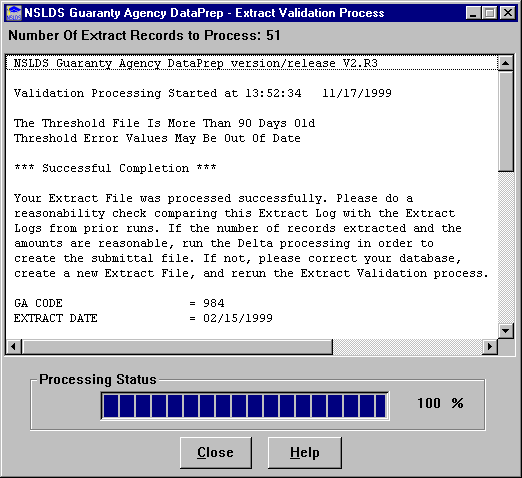Minimize the Extract Validation Process window

(473, 13)
